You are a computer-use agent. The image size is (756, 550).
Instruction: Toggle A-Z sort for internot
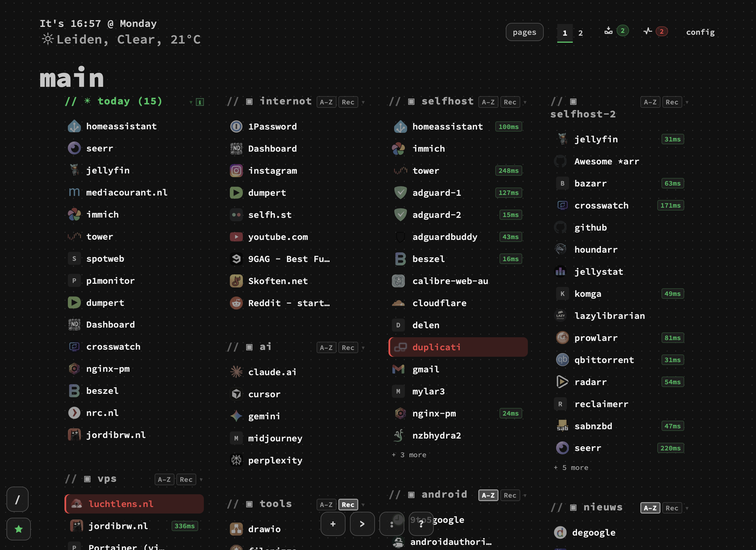326,102
